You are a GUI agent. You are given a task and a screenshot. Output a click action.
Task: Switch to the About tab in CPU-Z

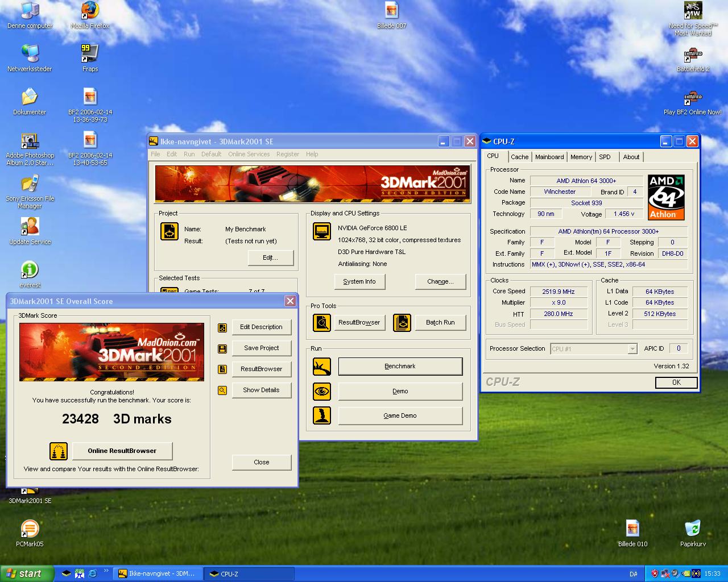pyautogui.click(x=631, y=157)
